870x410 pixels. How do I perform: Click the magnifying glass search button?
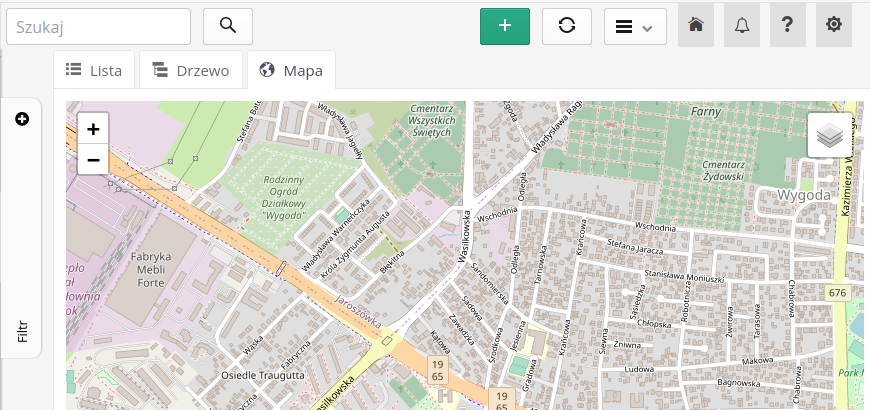[228, 26]
